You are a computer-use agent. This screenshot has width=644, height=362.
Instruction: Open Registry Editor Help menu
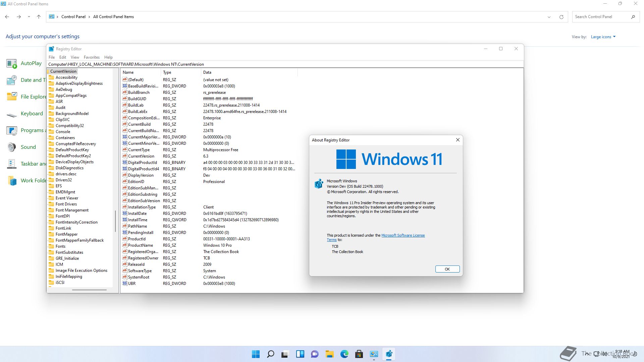click(108, 57)
